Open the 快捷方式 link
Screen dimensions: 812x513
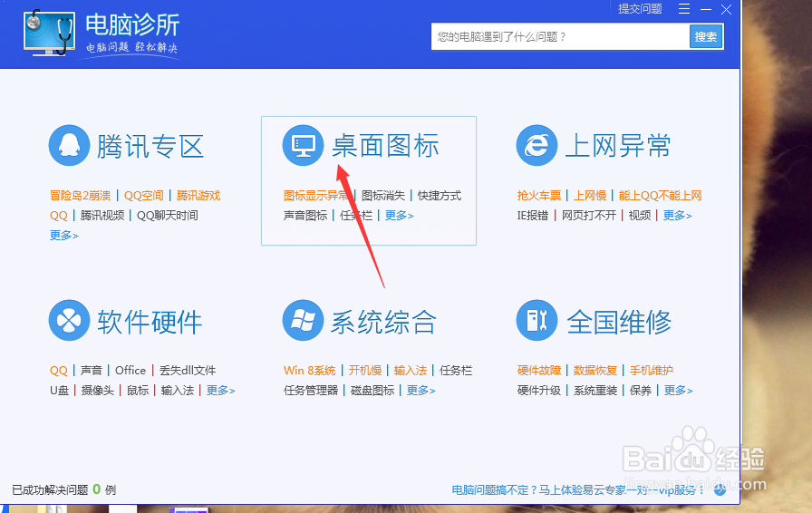coord(440,196)
